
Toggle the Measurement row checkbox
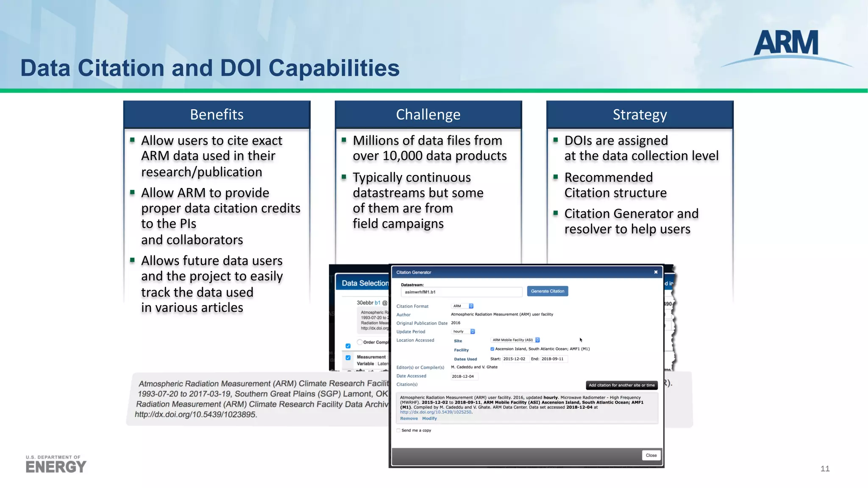(x=348, y=358)
